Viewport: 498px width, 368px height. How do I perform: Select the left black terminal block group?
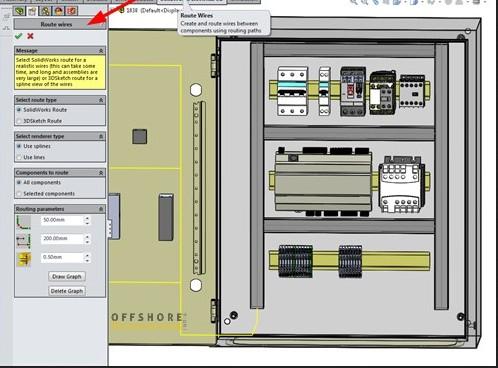295,261
